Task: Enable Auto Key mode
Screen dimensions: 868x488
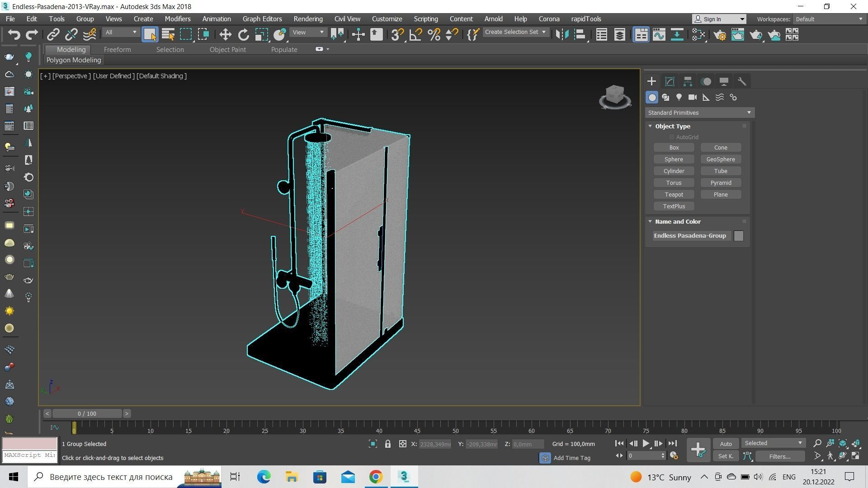Action: [726, 444]
